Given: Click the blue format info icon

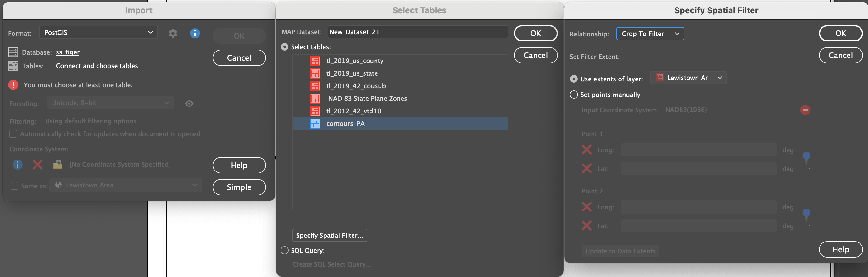Looking at the screenshot, I should click(x=195, y=33).
